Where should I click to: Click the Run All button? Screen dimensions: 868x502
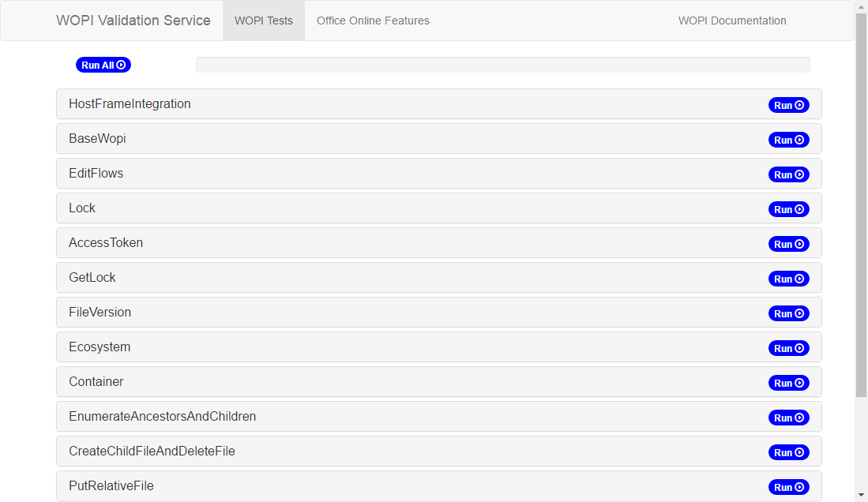coord(103,65)
